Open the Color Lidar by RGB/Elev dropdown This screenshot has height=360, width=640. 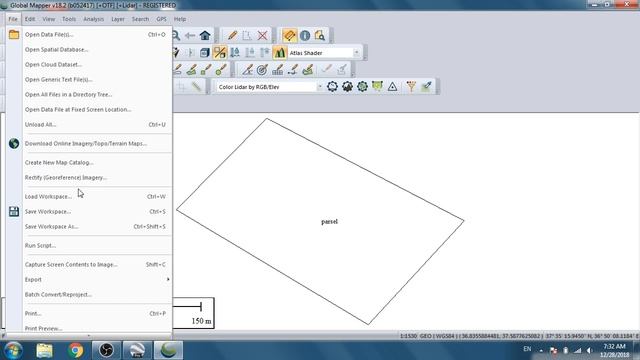click(269, 87)
